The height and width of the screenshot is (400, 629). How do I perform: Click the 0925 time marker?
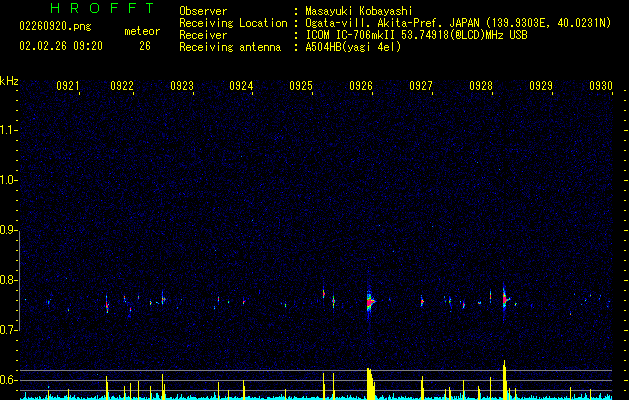coord(301,86)
